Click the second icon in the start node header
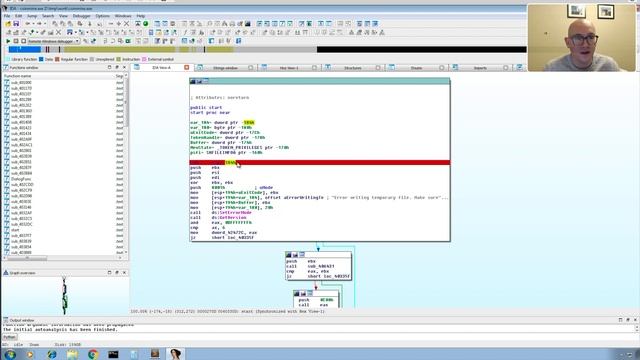 199,82
